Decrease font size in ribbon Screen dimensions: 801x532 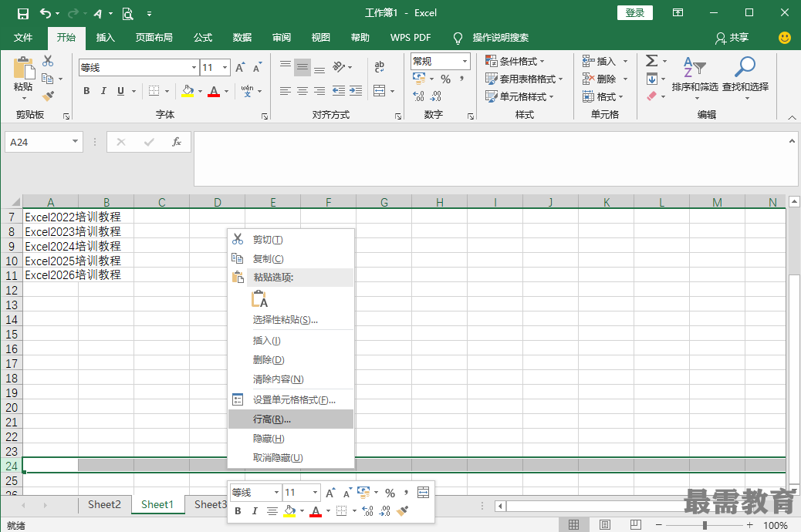click(x=257, y=67)
